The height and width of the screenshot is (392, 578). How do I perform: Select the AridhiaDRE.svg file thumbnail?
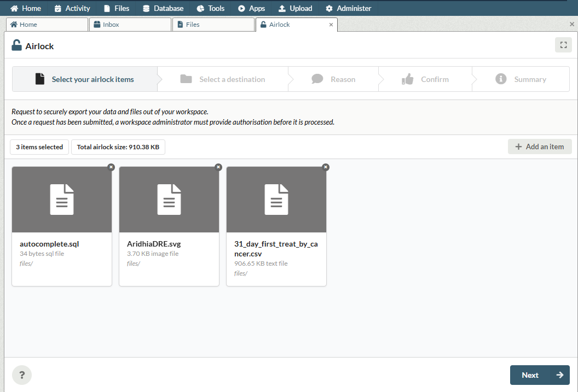(x=169, y=200)
